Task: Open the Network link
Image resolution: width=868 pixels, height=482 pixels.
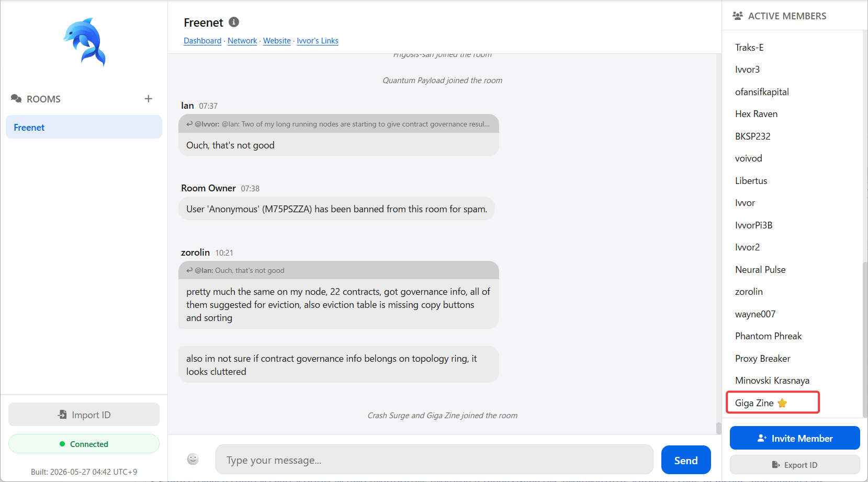Action: tap(242, 41)
